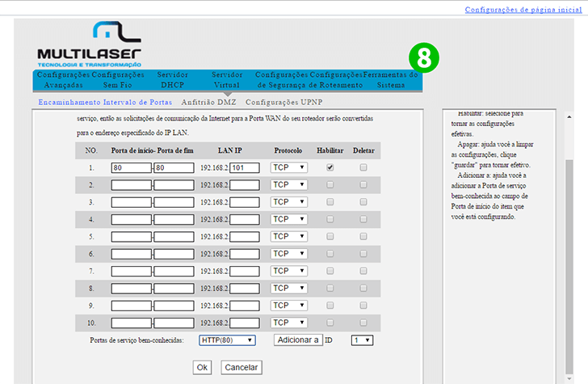Click the Deletar column header
This screenshot has width=588, height=384.
[363, 150]
